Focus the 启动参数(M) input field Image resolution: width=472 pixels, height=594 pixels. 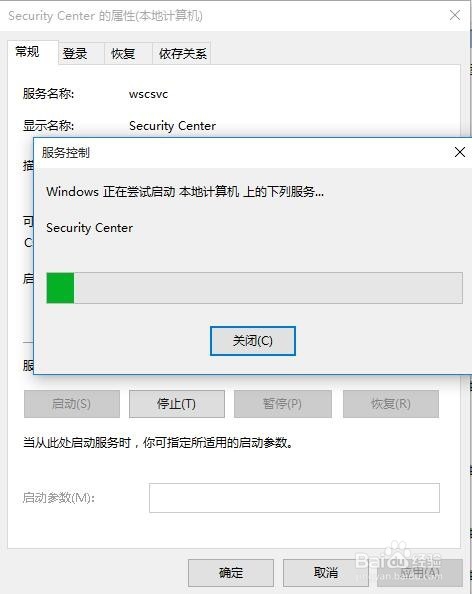294,498
